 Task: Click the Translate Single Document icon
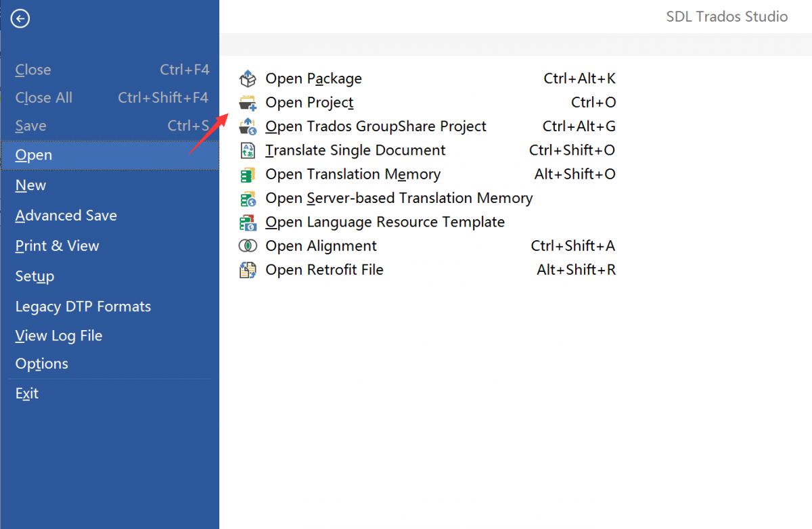tap(248, 150)
